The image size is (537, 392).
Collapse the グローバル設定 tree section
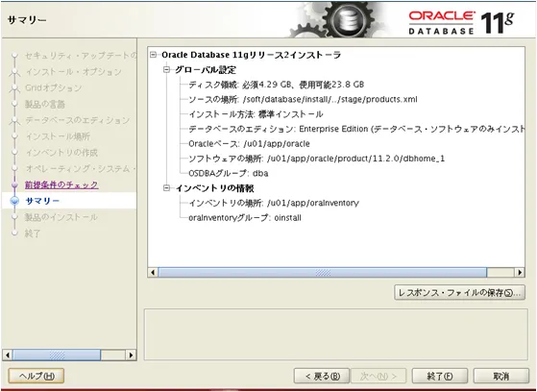coord(167,70)
